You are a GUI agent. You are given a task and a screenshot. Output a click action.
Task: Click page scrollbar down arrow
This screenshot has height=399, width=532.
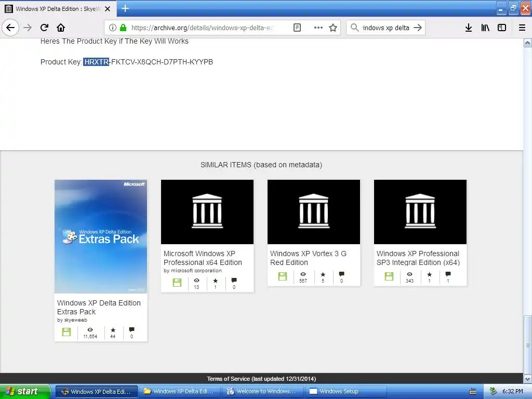point(528,379)
